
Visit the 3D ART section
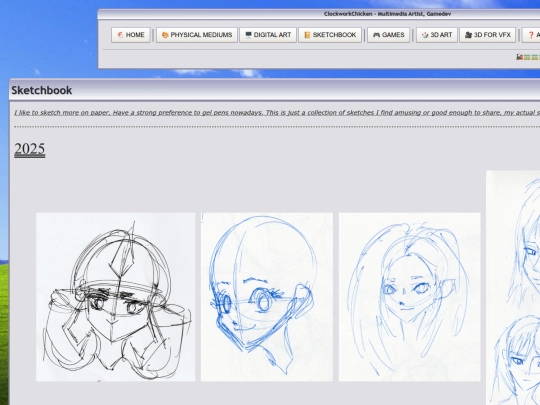point(437,35)
